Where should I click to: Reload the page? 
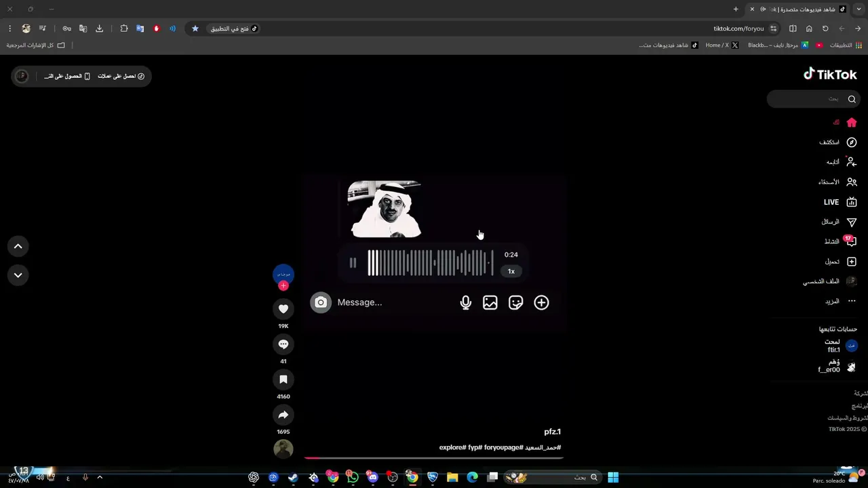[825, 28]
